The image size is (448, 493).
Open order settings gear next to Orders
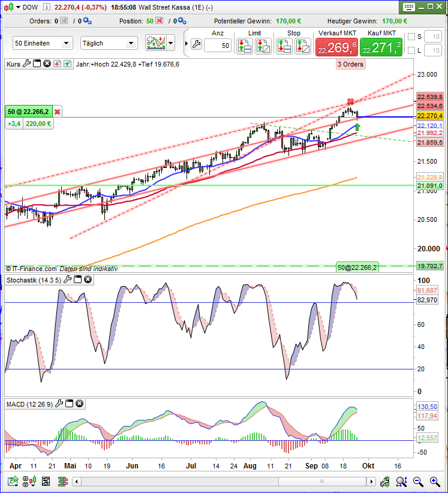pos(87,21)
